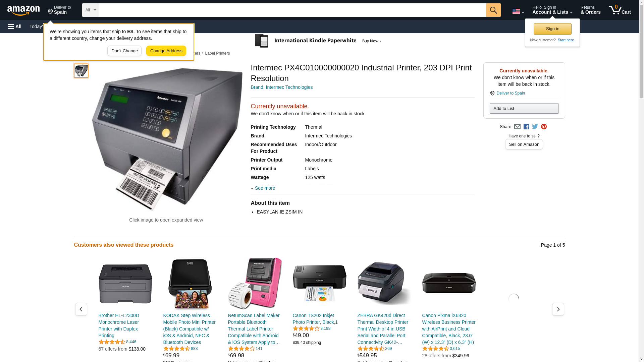Open the All hamburger menu
The height and width of the screenshot is (362, 644).
tap(15, 26)
